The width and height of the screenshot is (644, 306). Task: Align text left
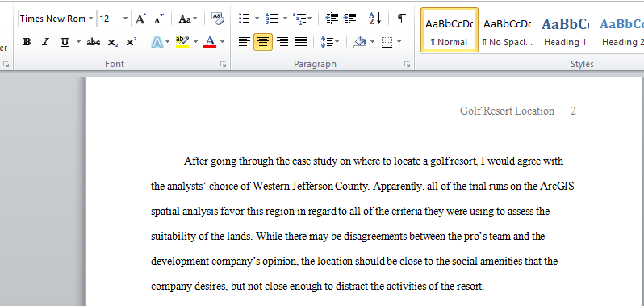[245, 42]
